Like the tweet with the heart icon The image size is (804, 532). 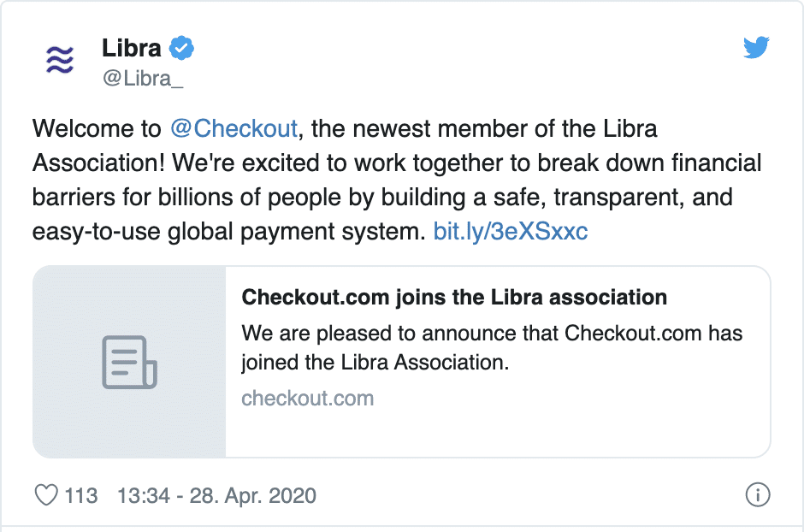(x=46, y=495)
